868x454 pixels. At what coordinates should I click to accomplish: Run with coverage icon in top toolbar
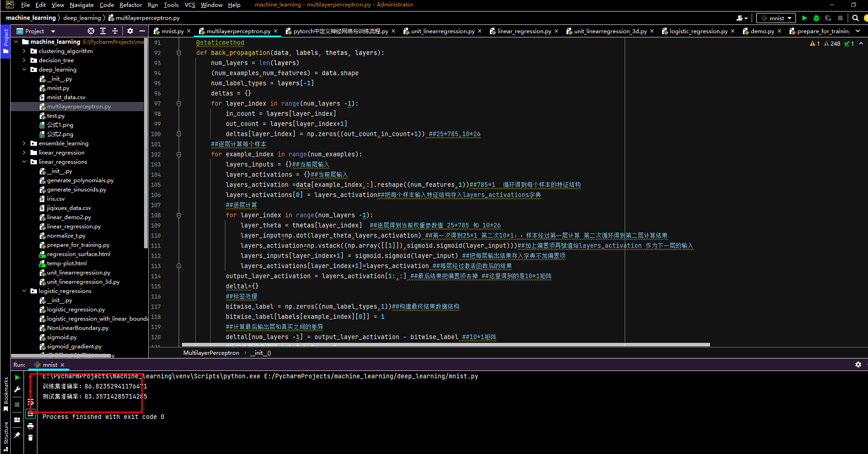click(828, 18)
